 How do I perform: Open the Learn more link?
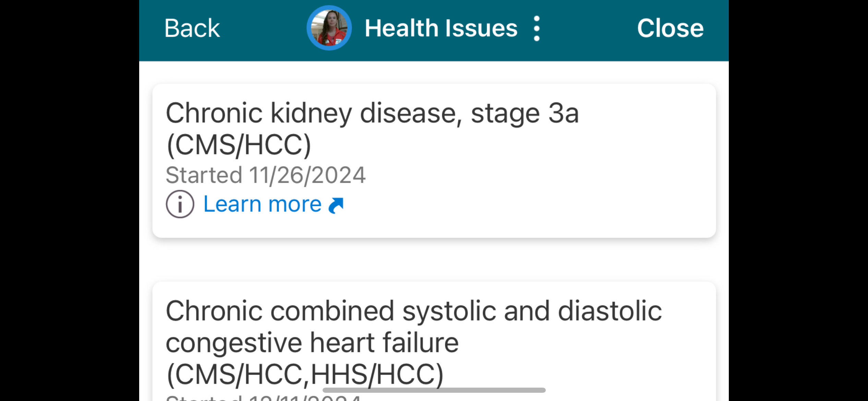tap(262, 204)
